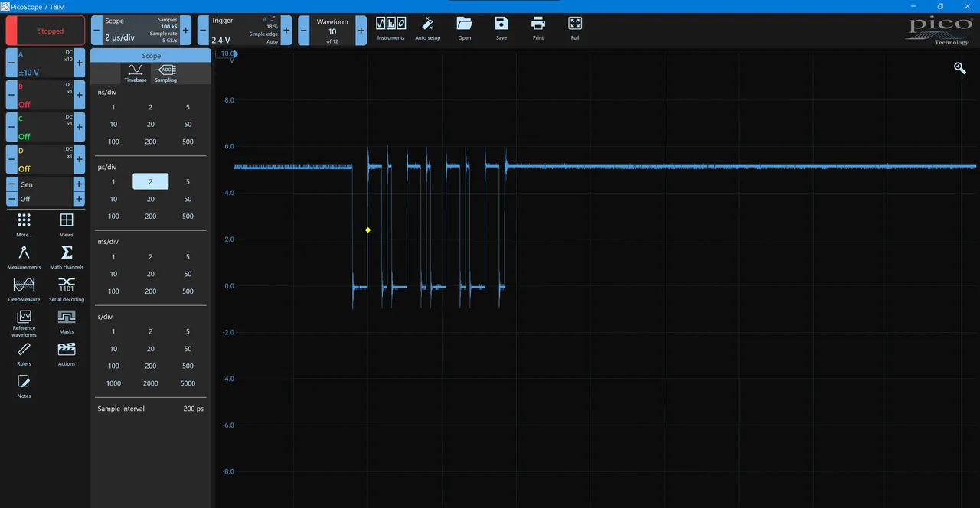
Task: Select 5 µs/div timebase
Action: coord(188,181)
